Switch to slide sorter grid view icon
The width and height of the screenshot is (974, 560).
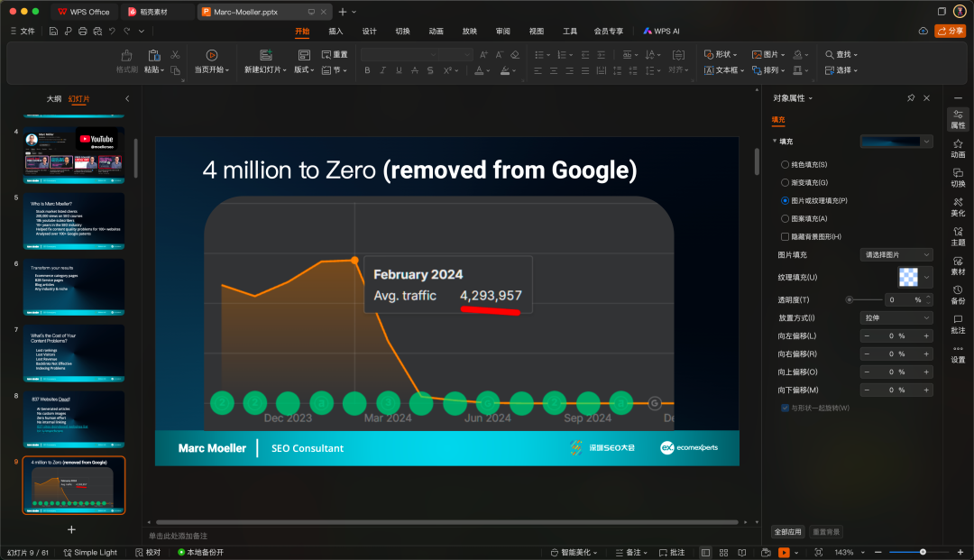point(723,553)
